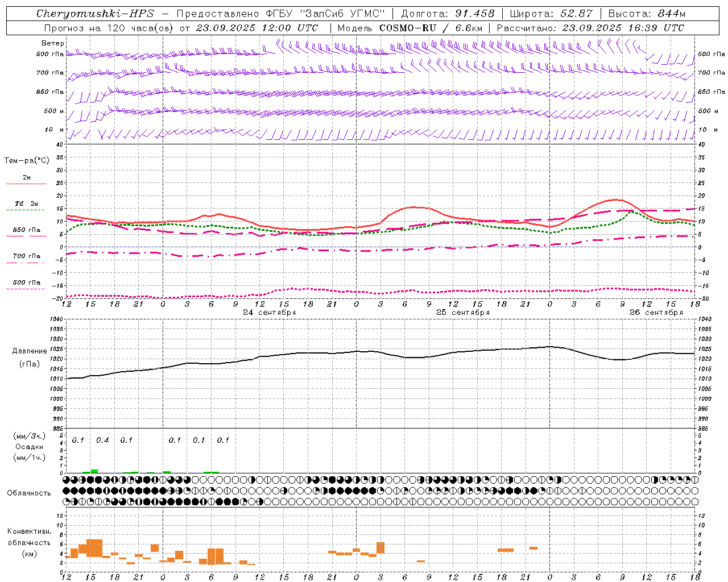
Task: Click the (гПа) unit under Давление
Action: coord(30,364)
